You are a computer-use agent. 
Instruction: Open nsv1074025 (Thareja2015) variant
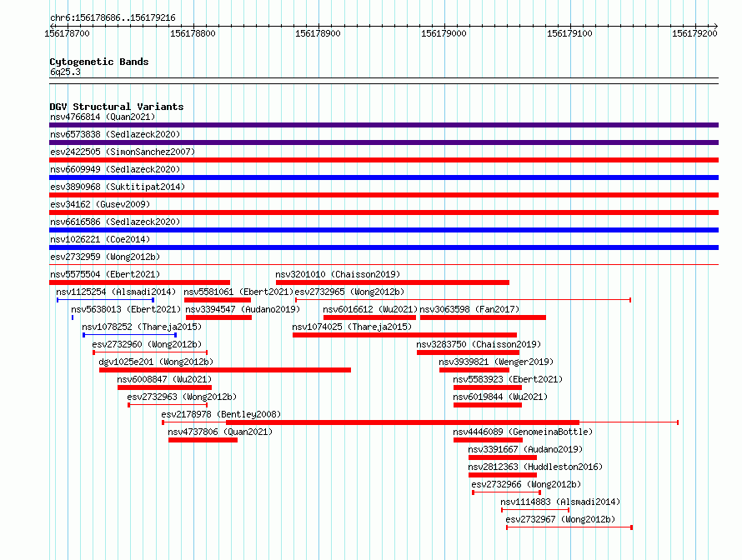tap(352, 327)
